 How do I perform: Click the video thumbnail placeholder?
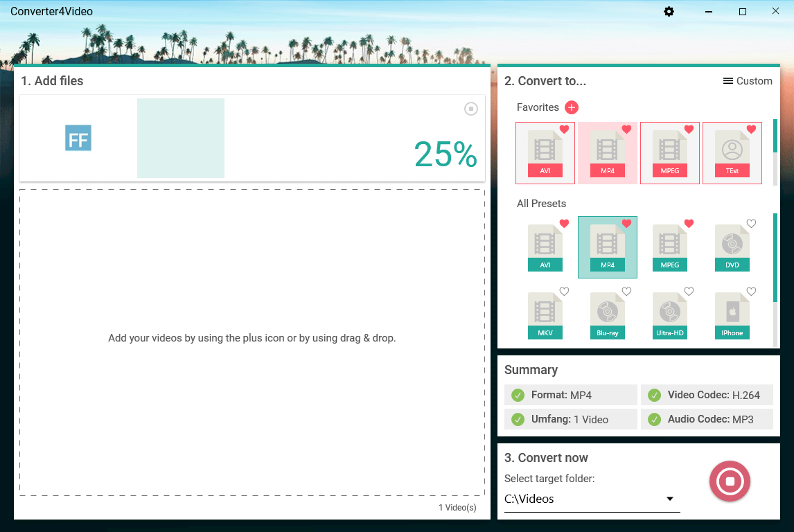[x=181, y=138]
